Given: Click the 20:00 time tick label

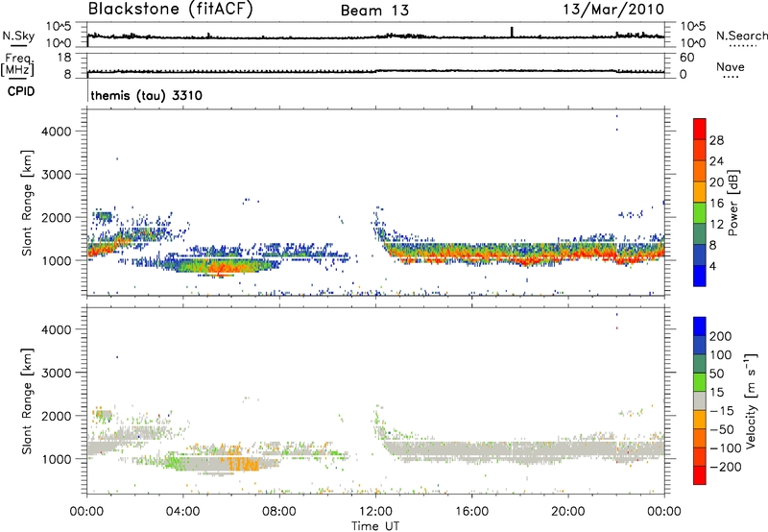Looking at the screenshot, I should 568,512.
